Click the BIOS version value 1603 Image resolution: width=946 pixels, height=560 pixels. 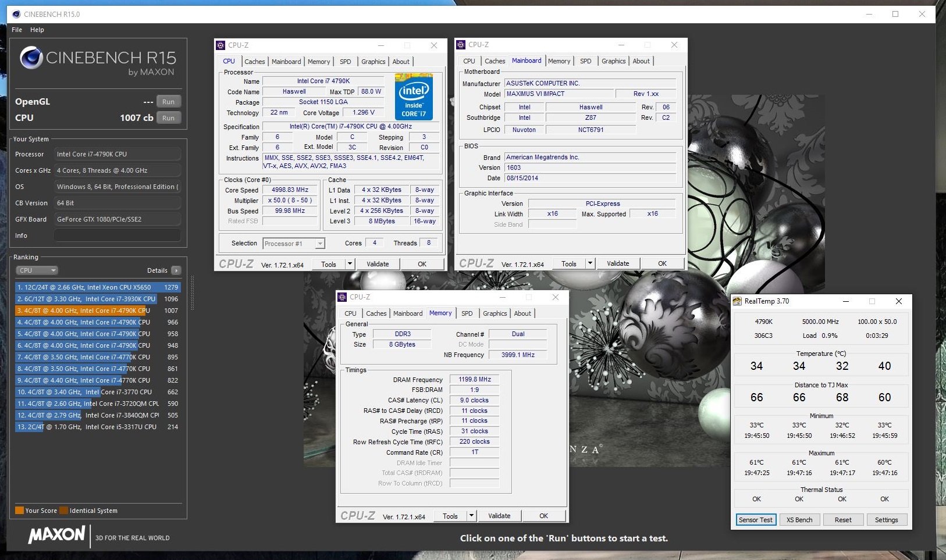click(590, 167)
